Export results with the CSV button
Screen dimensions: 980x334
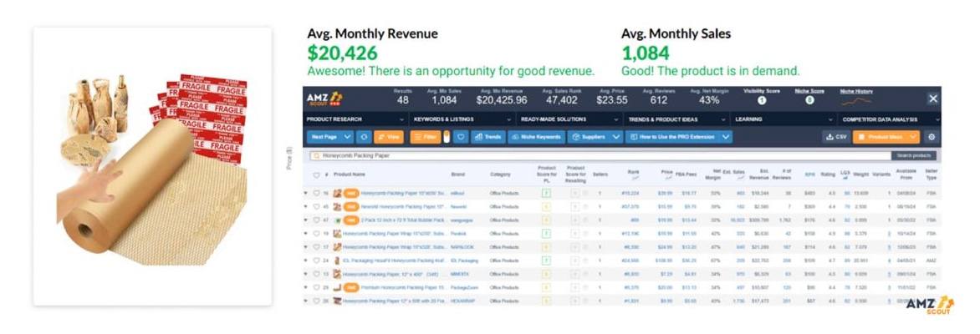click(x=835, y=137)
